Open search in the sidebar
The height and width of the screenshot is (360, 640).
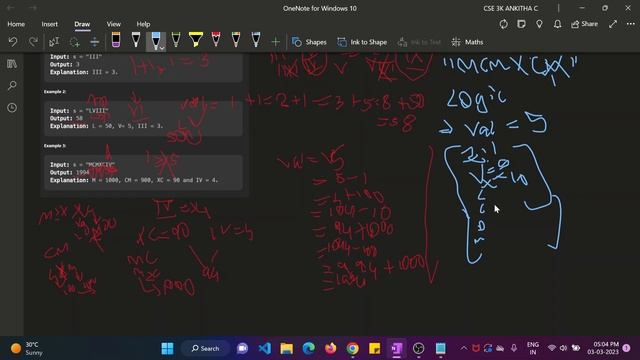pos(12,86)
